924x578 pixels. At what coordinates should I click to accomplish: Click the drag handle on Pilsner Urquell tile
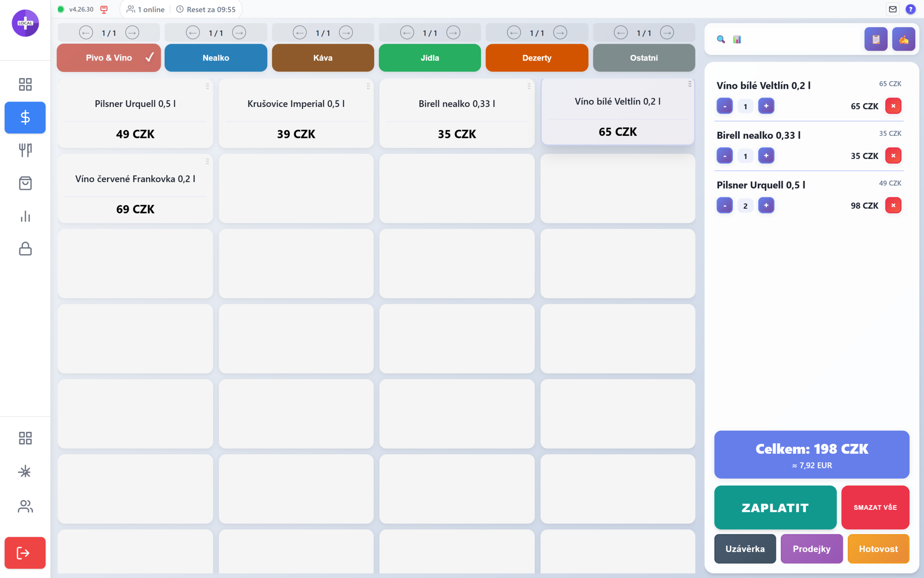pos(207,86)
